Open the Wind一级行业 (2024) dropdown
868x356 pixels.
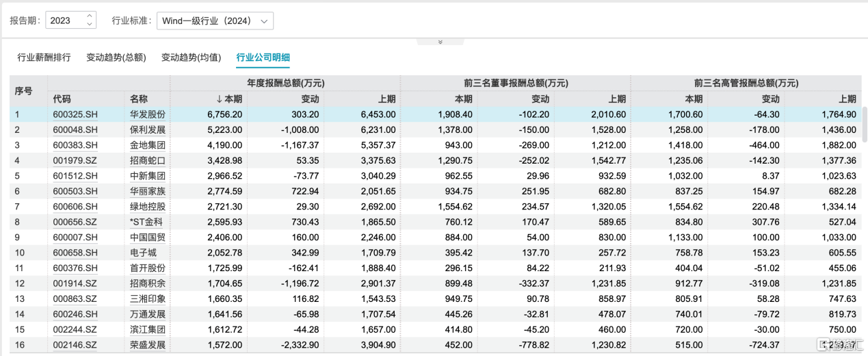point(215,21)
